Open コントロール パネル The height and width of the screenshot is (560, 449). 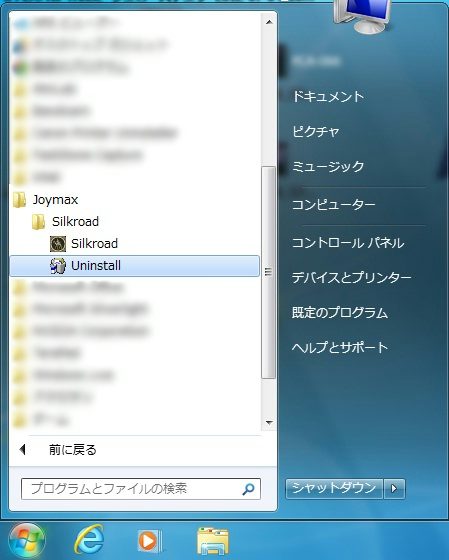click(x=348, y=243)
